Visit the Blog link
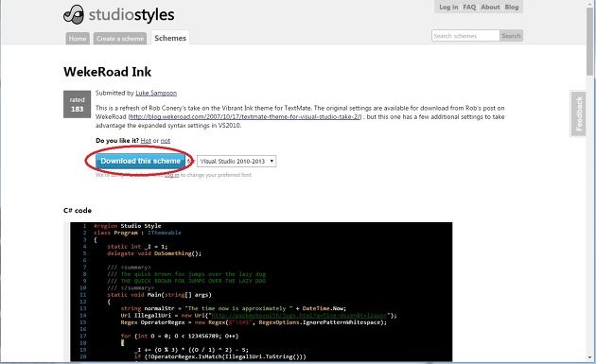The height and width of the screenshot is (364, 596). [512, 8]
